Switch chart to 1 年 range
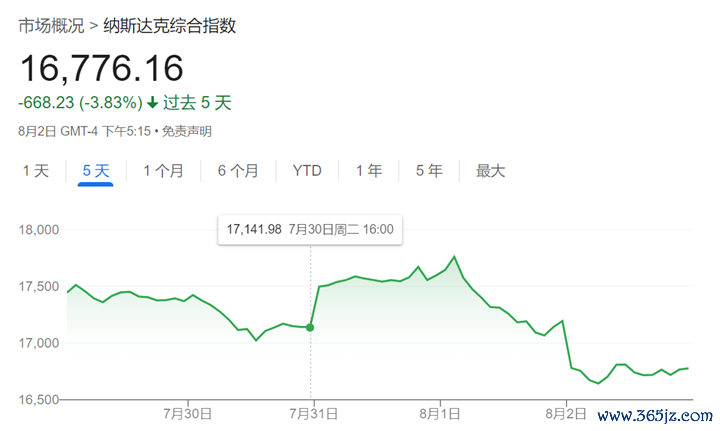This screenshot has height=431, width=720. click(x=369, y=171)
